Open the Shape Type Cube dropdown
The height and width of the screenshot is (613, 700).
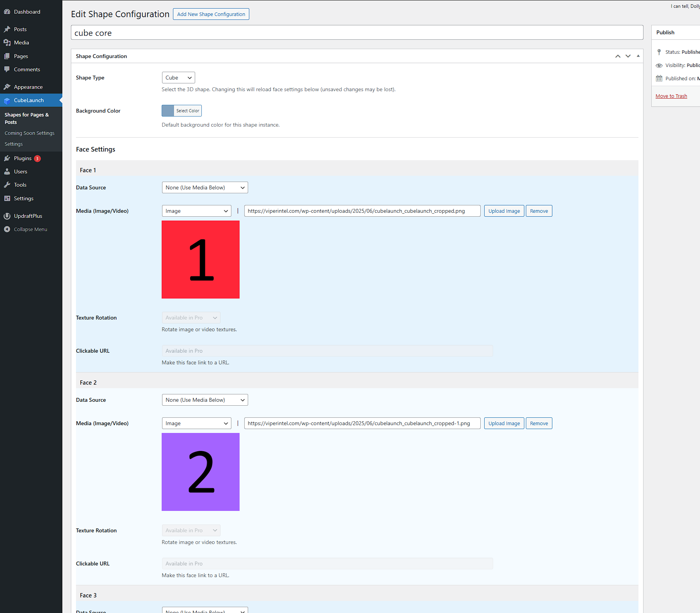pyautogui.click(x=178, y=78)
